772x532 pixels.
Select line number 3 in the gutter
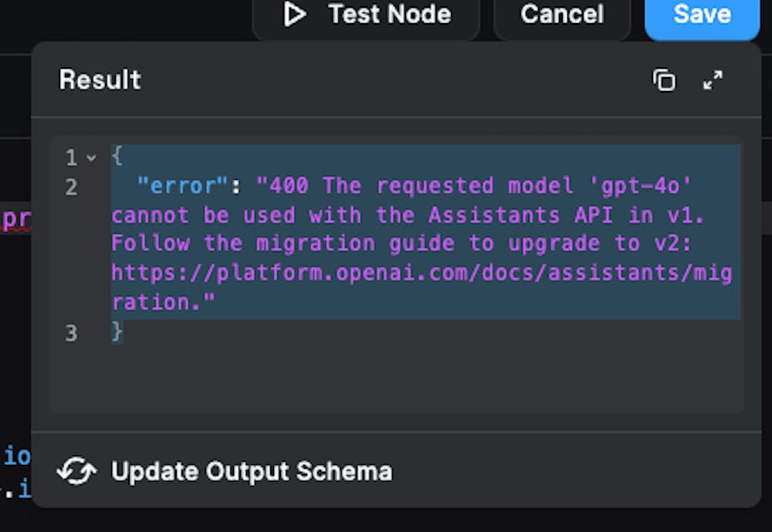tap(71, 333)
